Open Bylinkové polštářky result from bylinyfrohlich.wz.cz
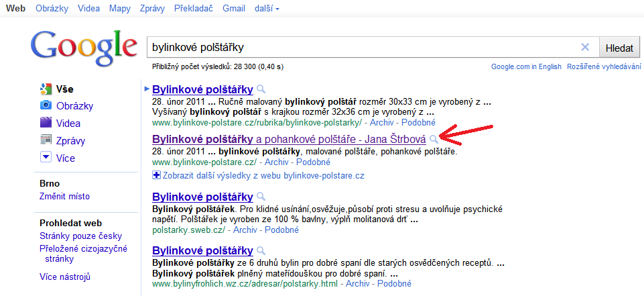This screenshot has height=296, width=644. click(x=202, y=251)
